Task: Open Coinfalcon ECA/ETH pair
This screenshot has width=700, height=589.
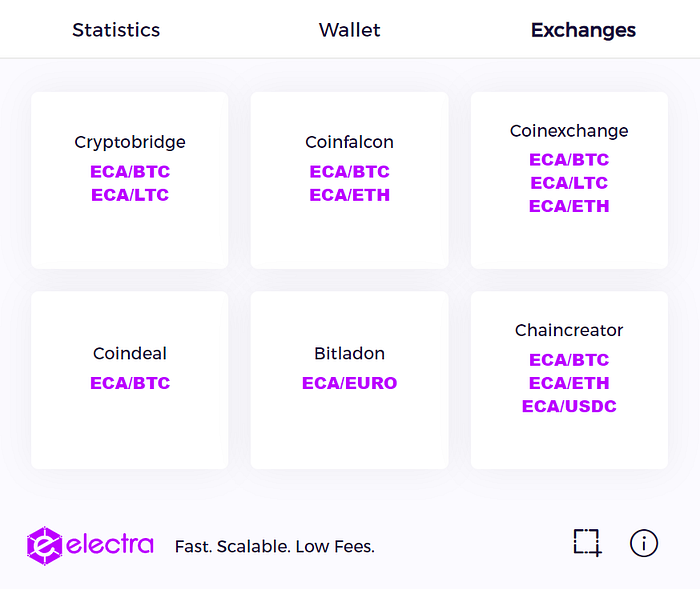Action: (x=350, y=195)
